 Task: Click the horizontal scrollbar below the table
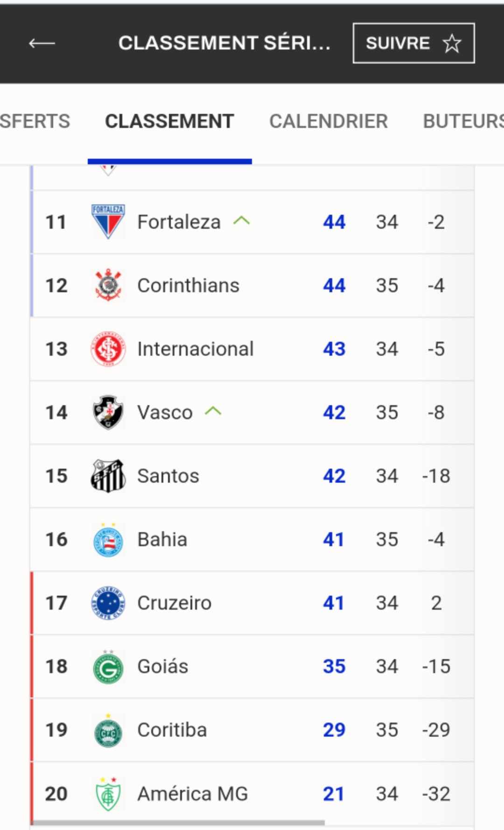click(177, 823)
